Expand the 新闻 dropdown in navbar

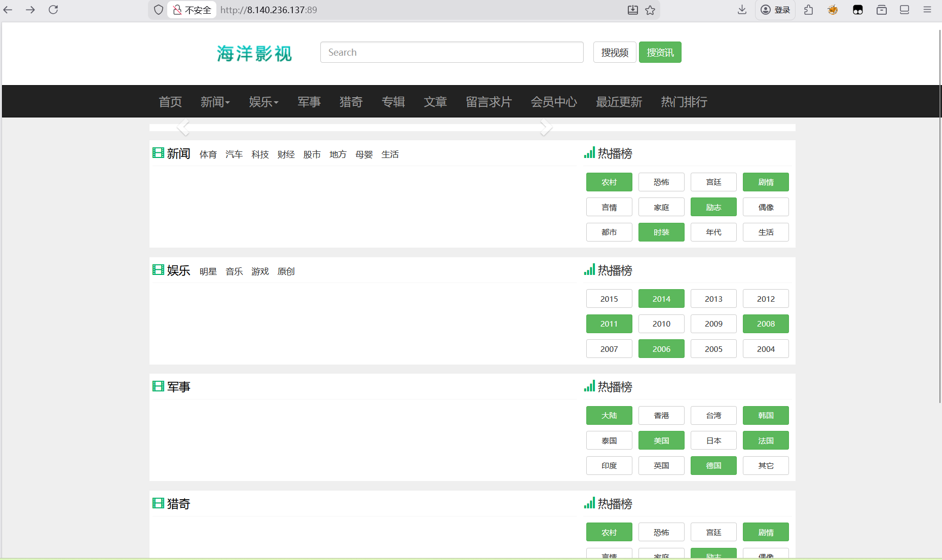pyautogui.click(x=215, y=102)
